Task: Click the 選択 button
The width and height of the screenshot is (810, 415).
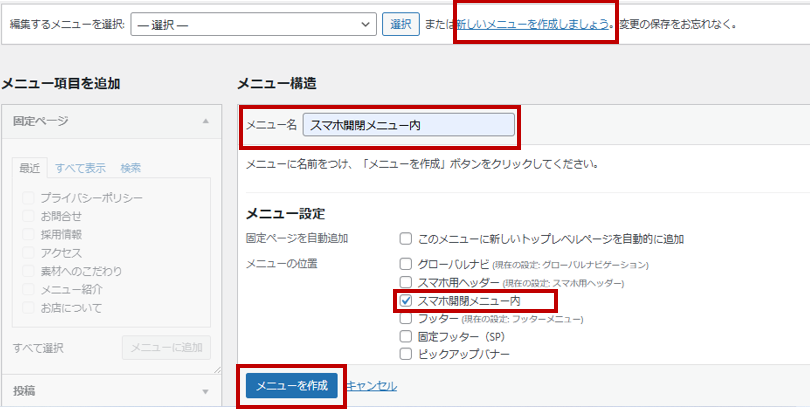Action: point(400,23)
